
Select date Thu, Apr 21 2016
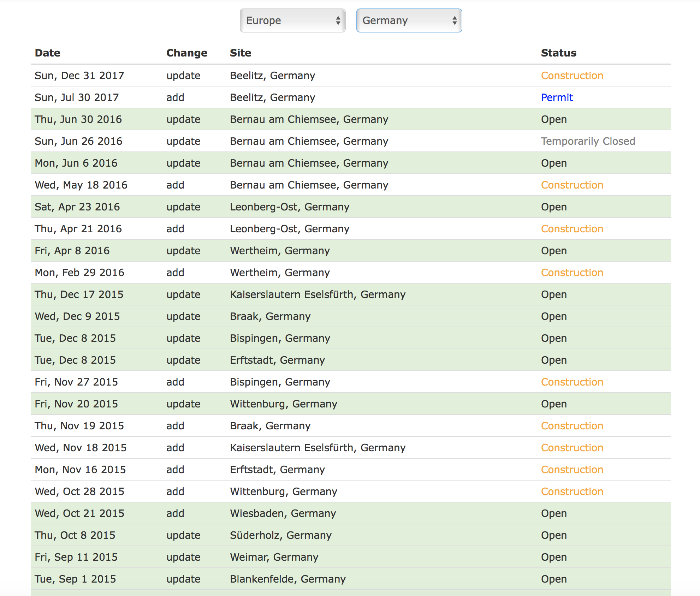(x=78, y=229)
